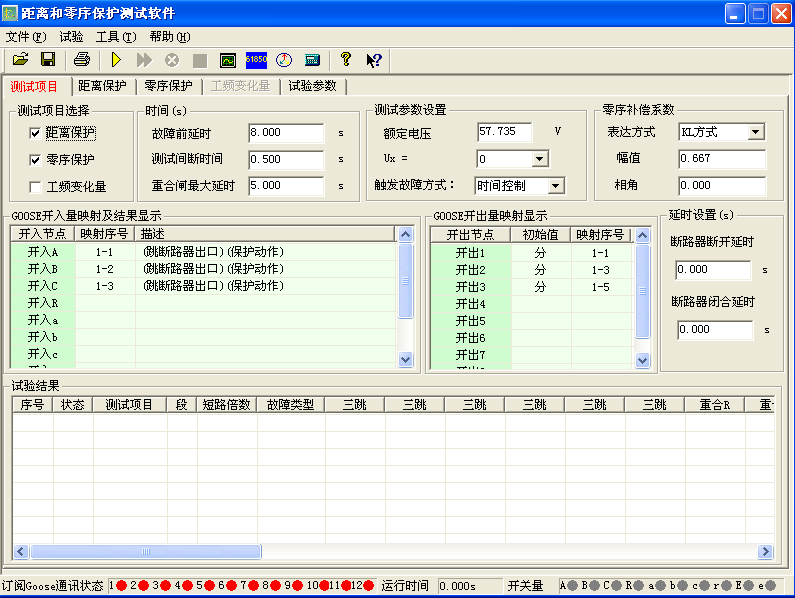795x598 pixels.
Task: Click the blue 61850 toolbar icon
Action: coord(256,60)
